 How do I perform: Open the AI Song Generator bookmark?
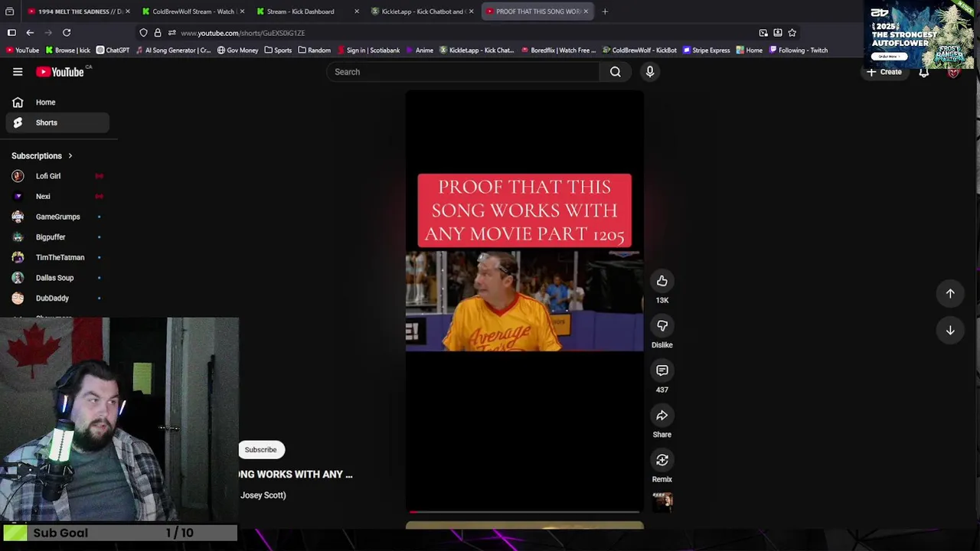[x=173, y=51]
